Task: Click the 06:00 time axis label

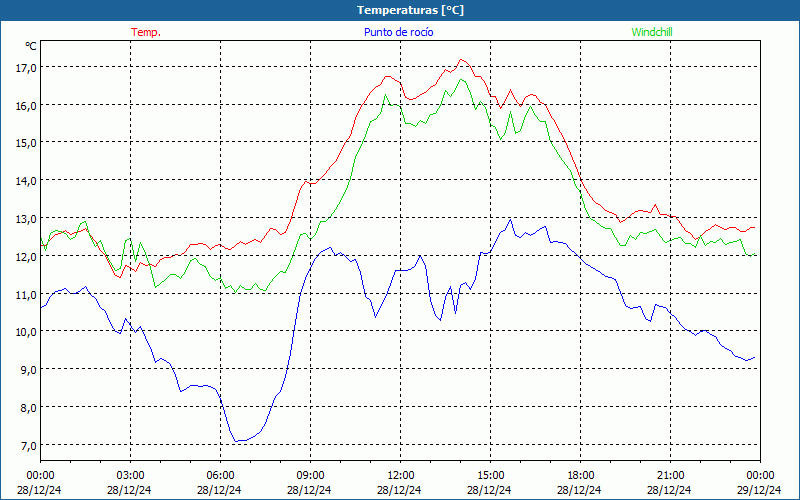Action: coord(220,476)
